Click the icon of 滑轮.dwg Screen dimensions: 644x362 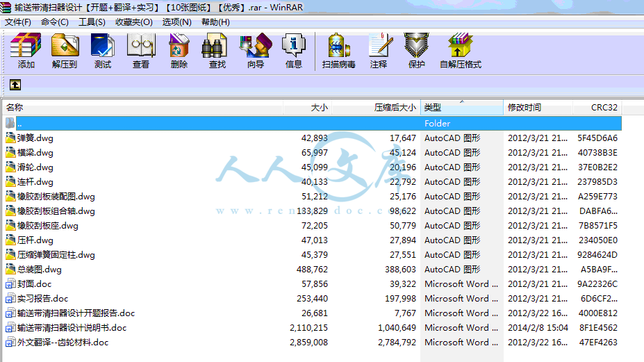pyautogui.click(x=10, y=167)
